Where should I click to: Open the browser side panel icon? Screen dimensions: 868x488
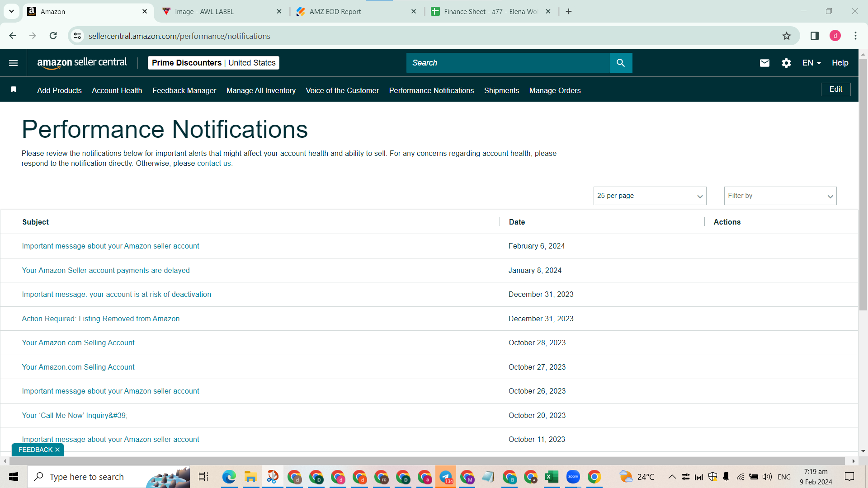coord(815,36)
